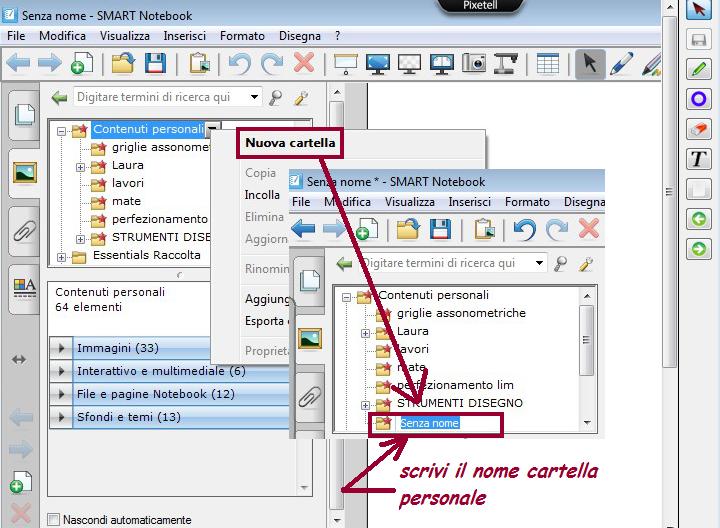Expand Sfondi e temi (13) section

61,417
